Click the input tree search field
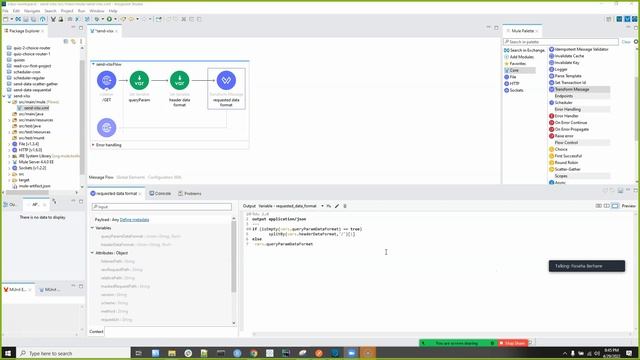Image resolution: width=640 pixels, height=360 pixels. pos(162,207)
